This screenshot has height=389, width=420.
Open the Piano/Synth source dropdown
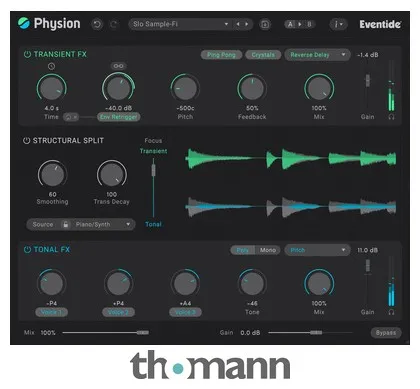[x=102, y=224]
